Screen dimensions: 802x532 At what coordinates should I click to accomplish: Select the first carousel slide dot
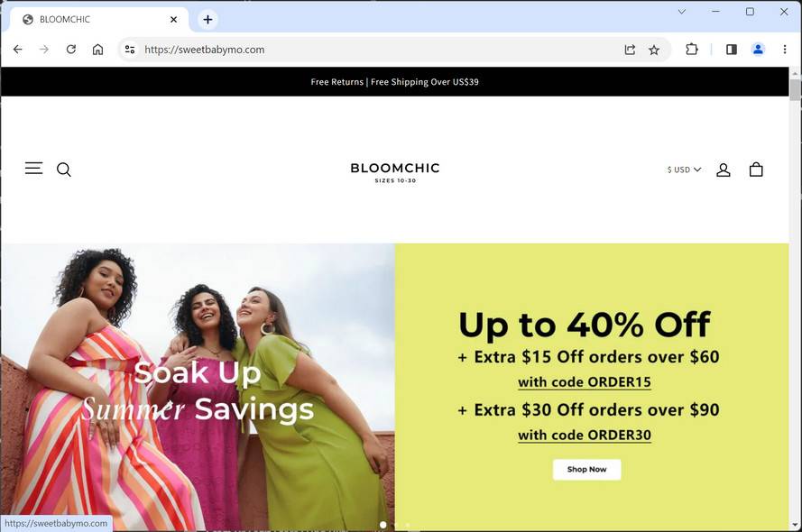coord(383,525)
